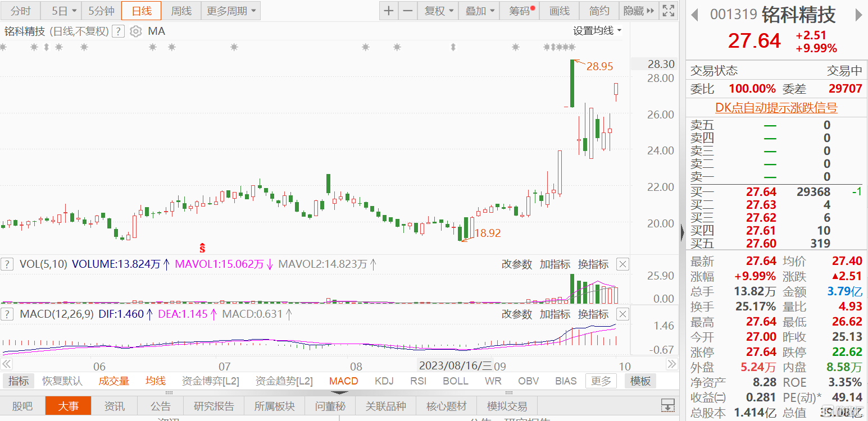Screen dimensions: 868x421
Task: Toggle 资金博弈[L2] indicator
Action: coord(211,381)
